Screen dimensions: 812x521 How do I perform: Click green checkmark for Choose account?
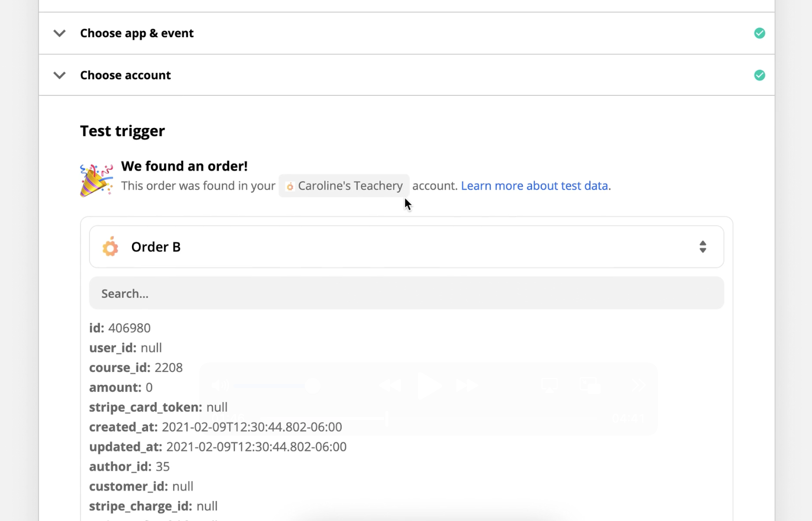coord(759,75)
